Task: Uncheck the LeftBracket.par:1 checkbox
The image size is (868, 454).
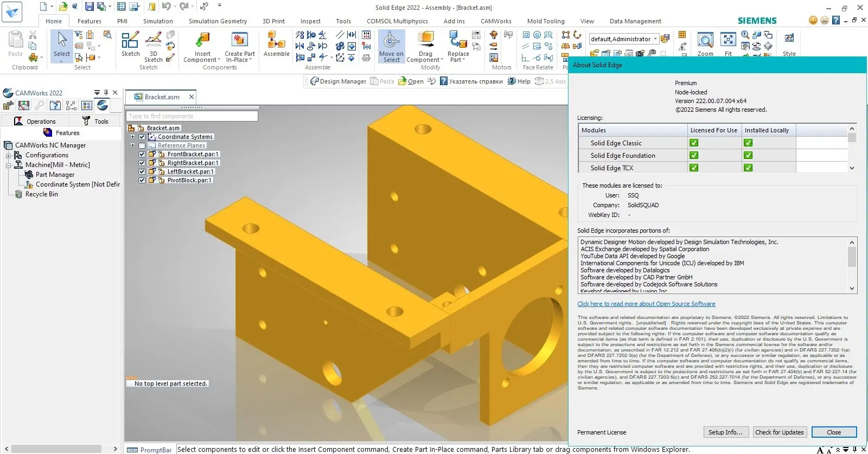Action: click(x=142, y=171)
